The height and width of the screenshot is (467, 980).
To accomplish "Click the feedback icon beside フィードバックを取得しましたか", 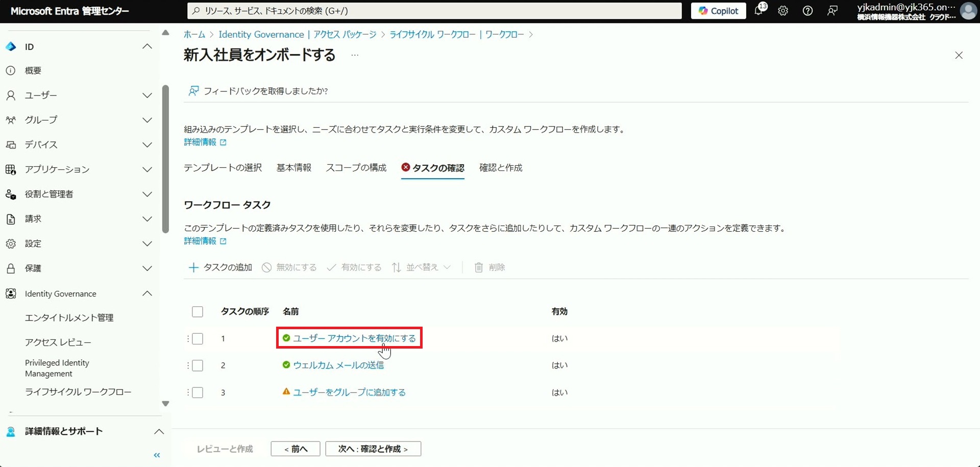I will pos(193,91).
